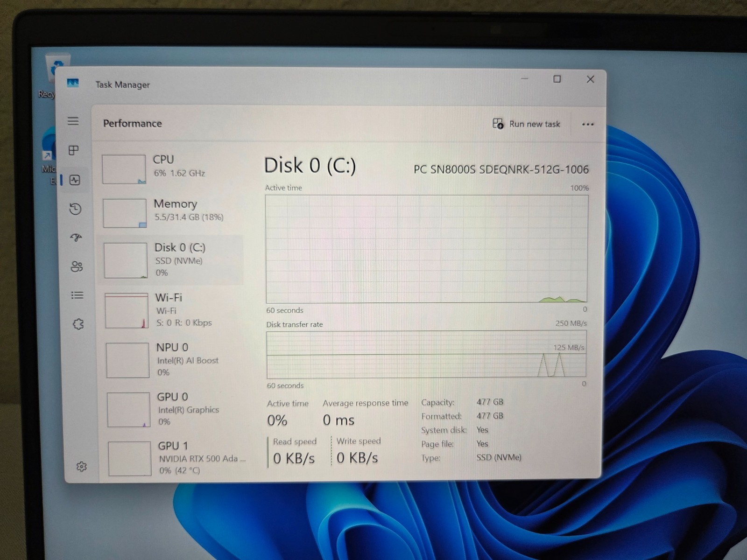This screenshot has width=747, height=560.
Task: Open Startup apps page icon
Action: tap(76, 238)
